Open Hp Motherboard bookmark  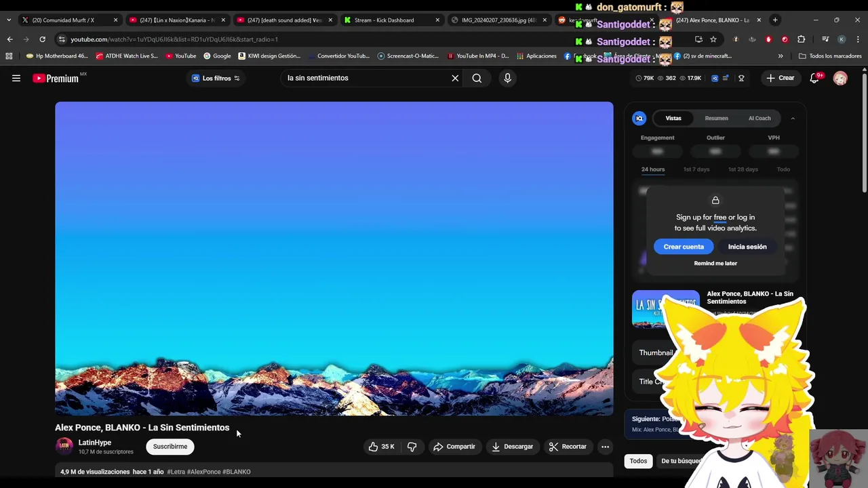(x=56, y=56)
